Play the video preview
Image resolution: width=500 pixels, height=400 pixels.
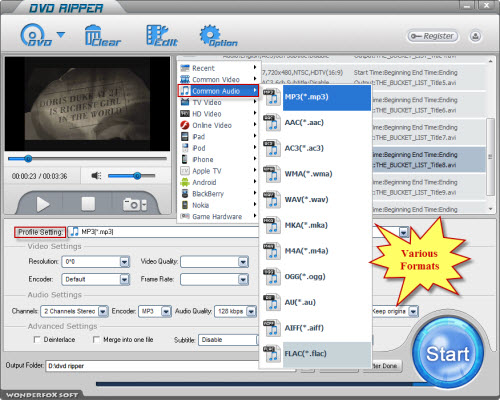[x=43, y=204]
